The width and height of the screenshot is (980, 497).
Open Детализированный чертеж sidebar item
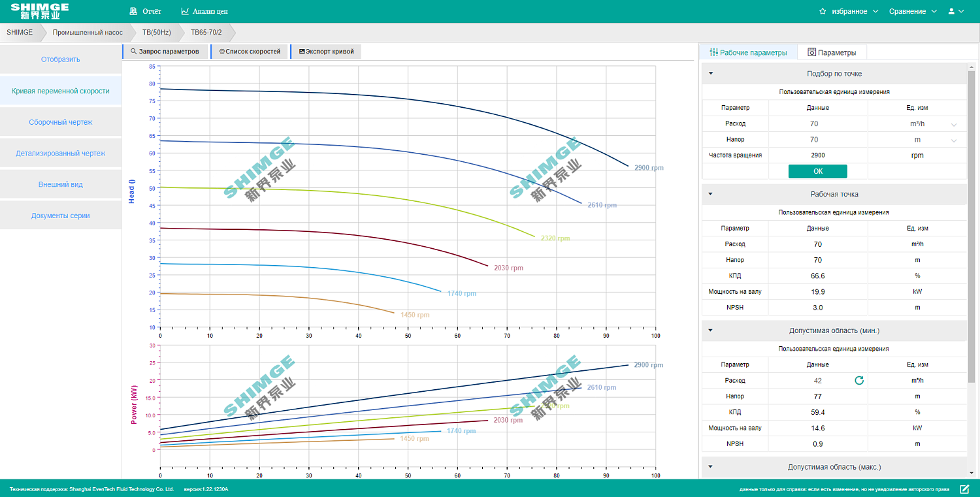60,153
